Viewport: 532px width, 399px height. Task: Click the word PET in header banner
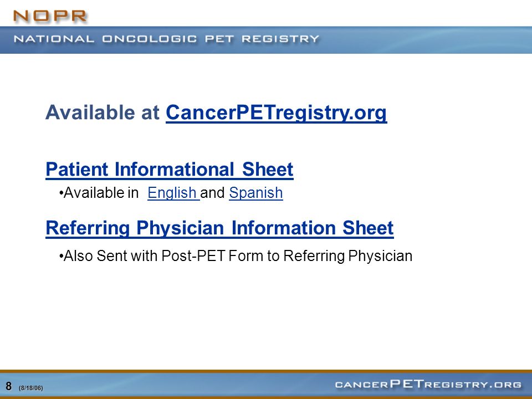click(x=219, y=39)
